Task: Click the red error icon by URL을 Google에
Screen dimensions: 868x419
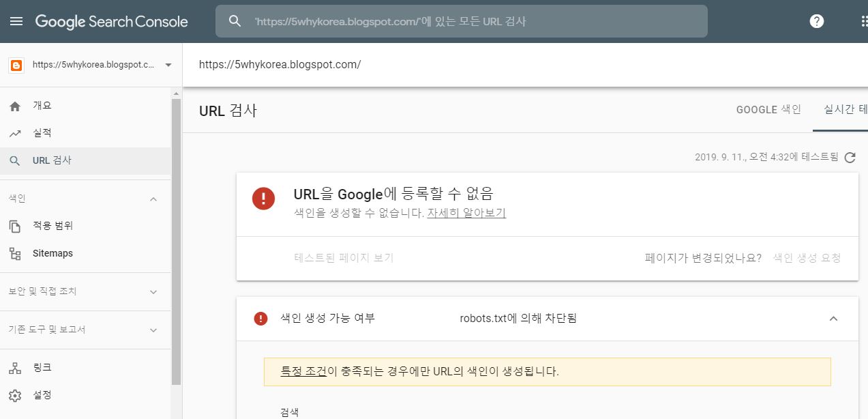Action: click(263, 199)
